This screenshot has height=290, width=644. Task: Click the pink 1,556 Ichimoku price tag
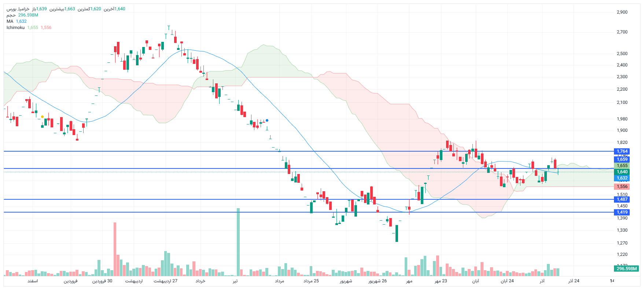[x=622, y=186]
